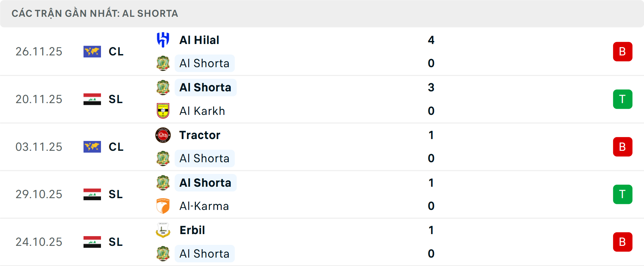Click the Iraq flag for 24.10.25 match
The height and width of the screenshot is (266, 644).
coord(92,242)
